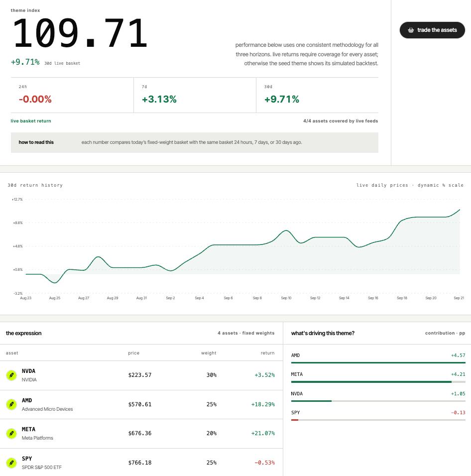The image size is (471, 476).
Task: Select the 24h return card
Action: (x=72, y=95)
